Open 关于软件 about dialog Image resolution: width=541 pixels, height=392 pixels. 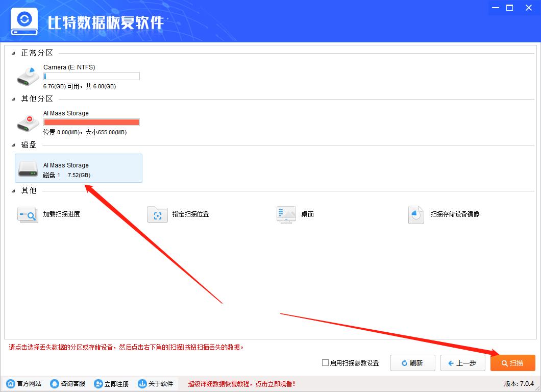[x=142, y=383]
